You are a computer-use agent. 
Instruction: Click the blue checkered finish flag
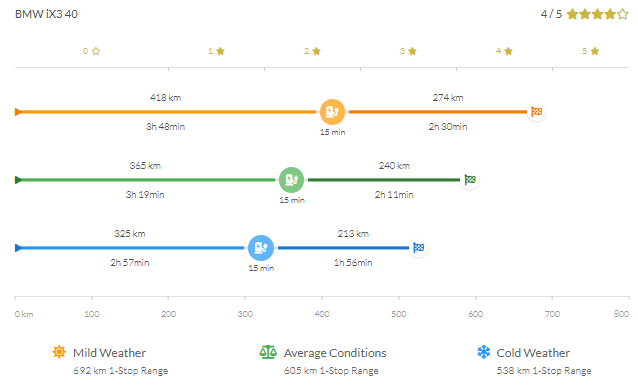coord(419,247)
